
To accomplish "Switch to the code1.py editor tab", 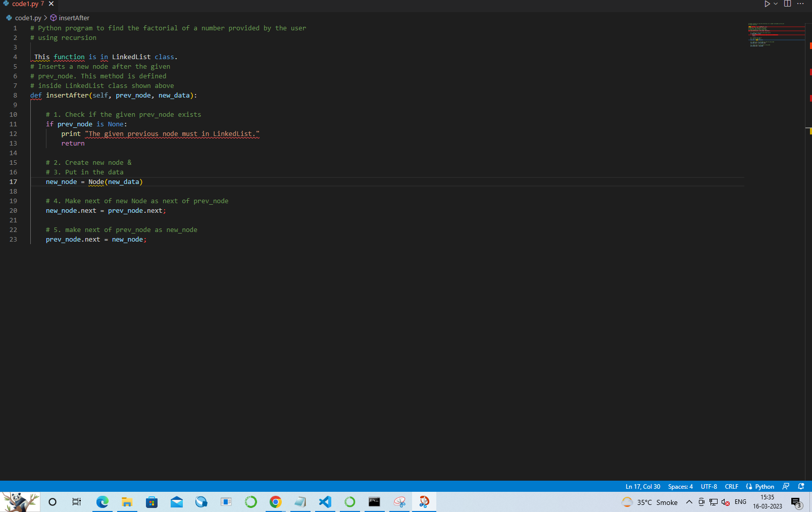I will 28,4.
